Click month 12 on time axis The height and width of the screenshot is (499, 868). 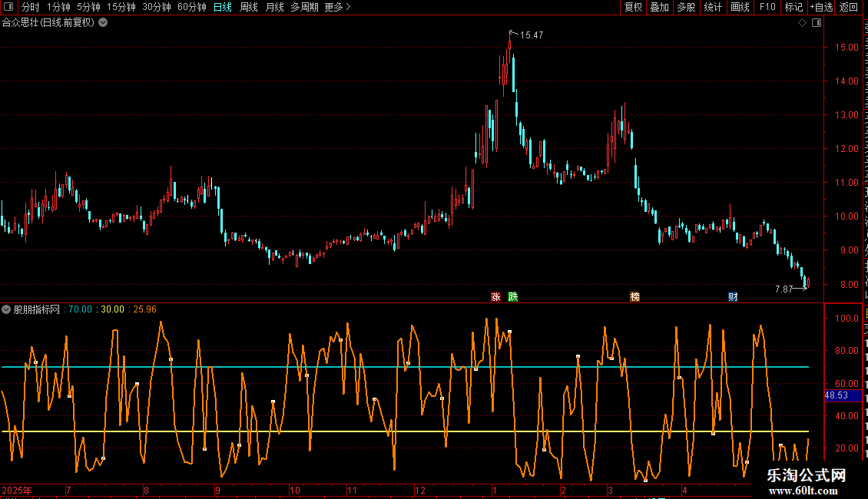(x=420, y=490)
